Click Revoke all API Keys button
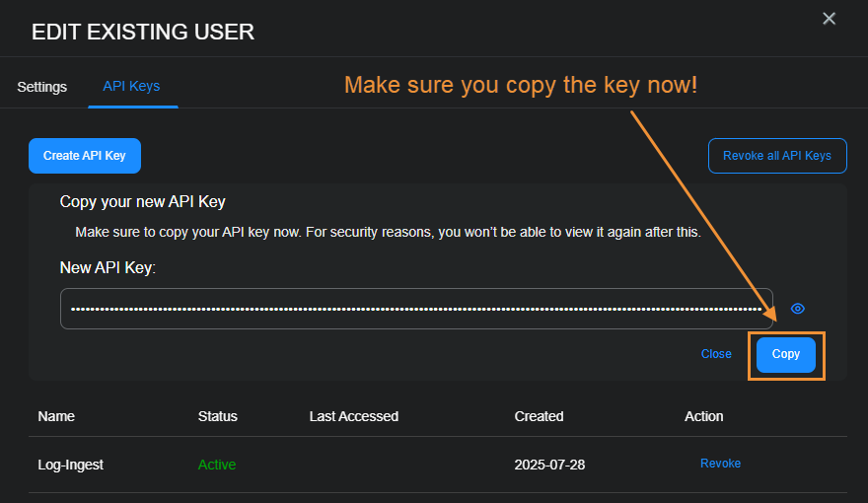The width and height of the screenshot is (868, 503). (777, 156)
